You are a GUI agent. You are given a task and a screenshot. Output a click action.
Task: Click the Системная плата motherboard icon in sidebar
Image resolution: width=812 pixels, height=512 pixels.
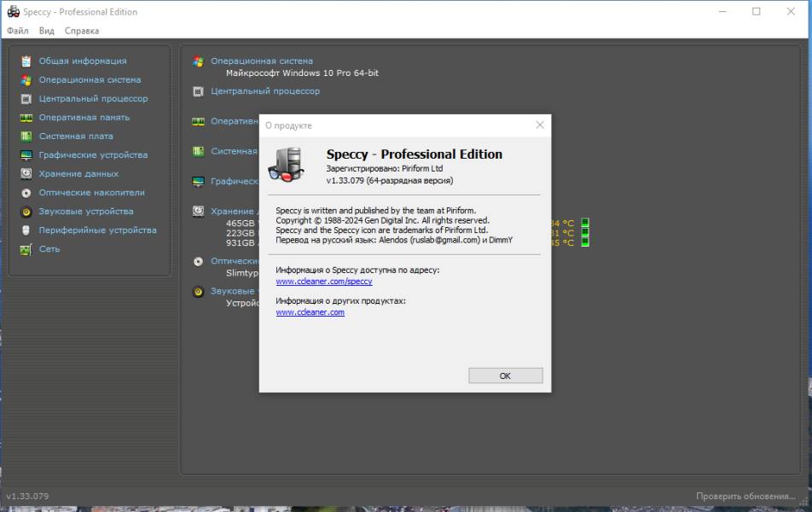point(26,137)
